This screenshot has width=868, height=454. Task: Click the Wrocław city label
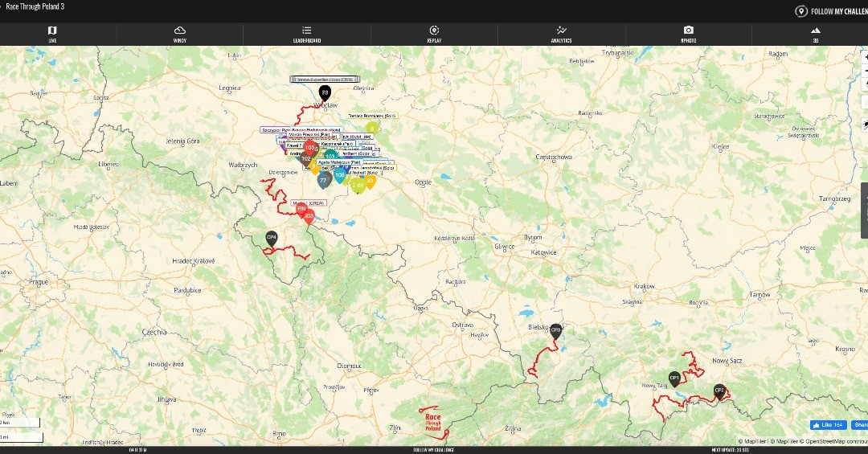(x=325, y=105)
